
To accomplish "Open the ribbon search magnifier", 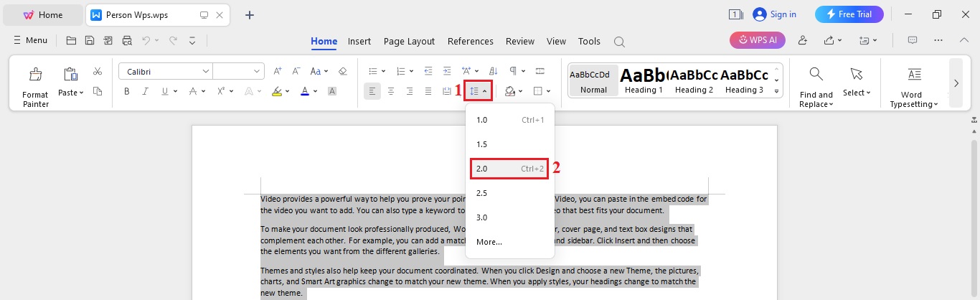I will click(x=619, y=42).
